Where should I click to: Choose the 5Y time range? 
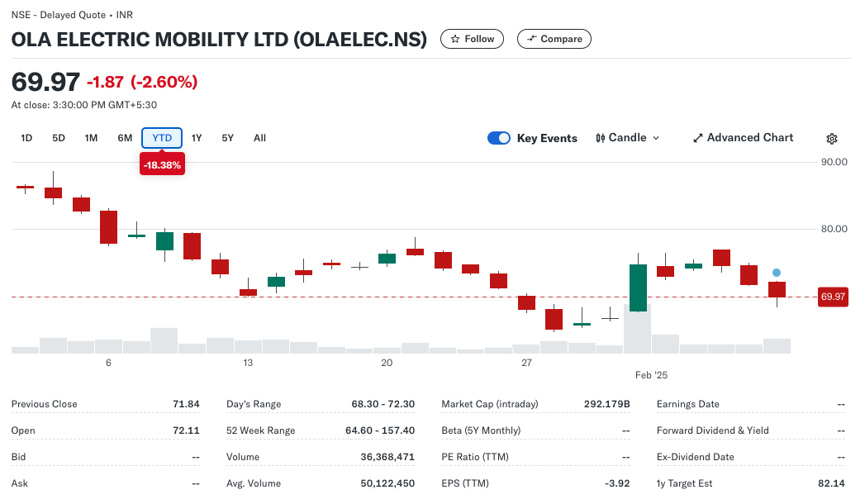[x=228, y=138]
